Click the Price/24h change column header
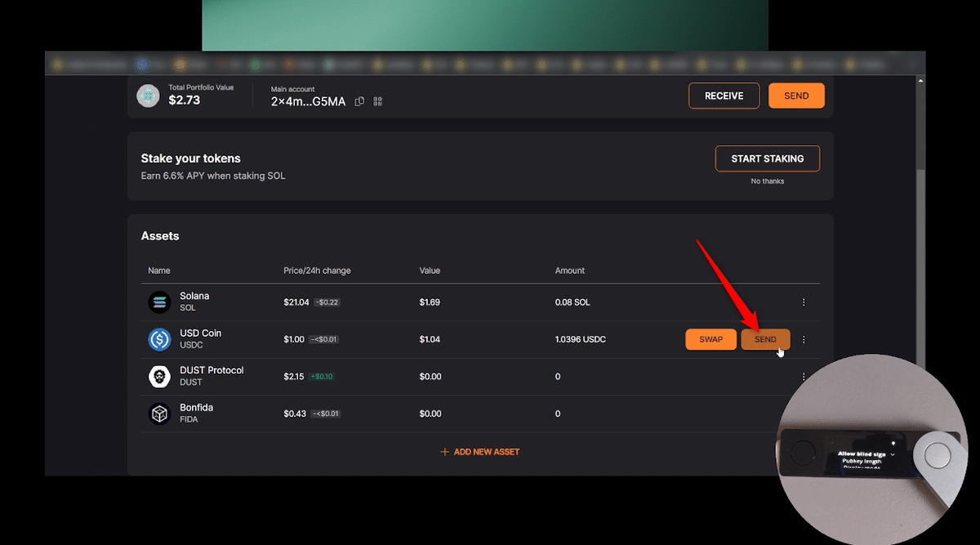Screen dimensions: 980x545 pyautogui.click(x=317, y=270)
